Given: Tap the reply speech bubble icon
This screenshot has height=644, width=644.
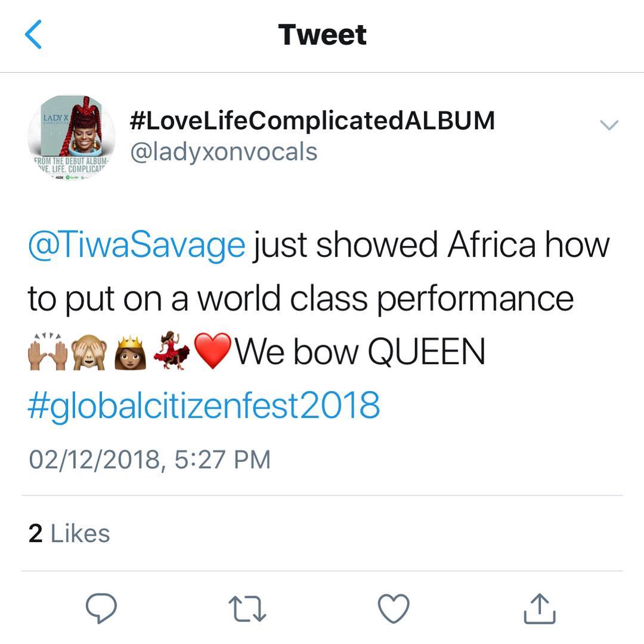Looking at the screenshot, I should pos(101,608).
